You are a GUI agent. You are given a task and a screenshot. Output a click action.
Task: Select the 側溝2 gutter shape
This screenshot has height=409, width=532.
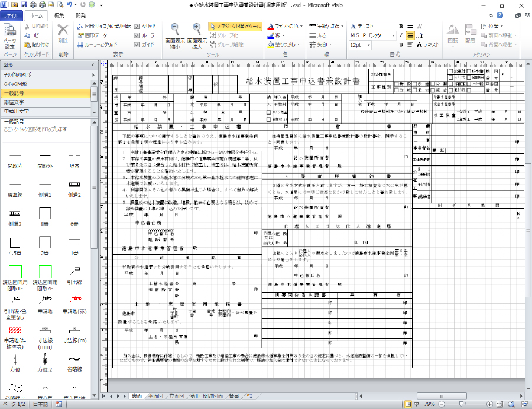tap(74, 188)
